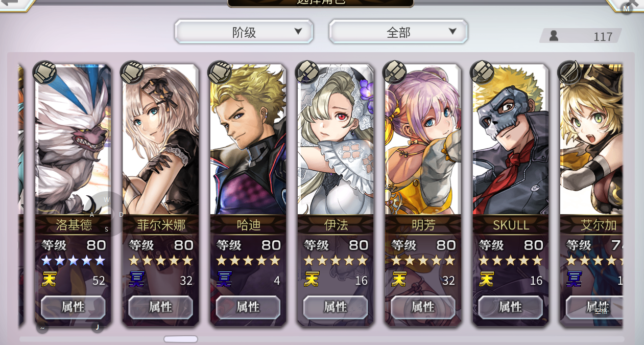Click the arrow on the 全部 dropdown
The height and width of the screenshot is (345, 644).
coord(452,32)
